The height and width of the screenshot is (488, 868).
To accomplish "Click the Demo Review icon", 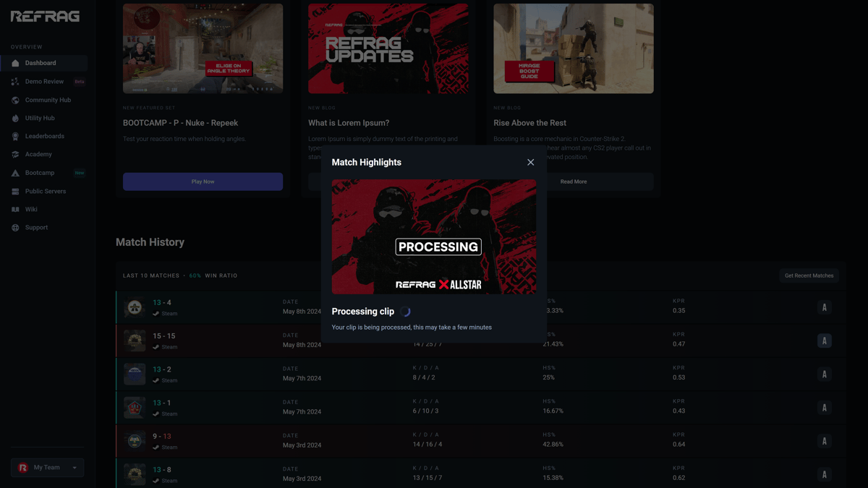I will (x=15, y=82).
